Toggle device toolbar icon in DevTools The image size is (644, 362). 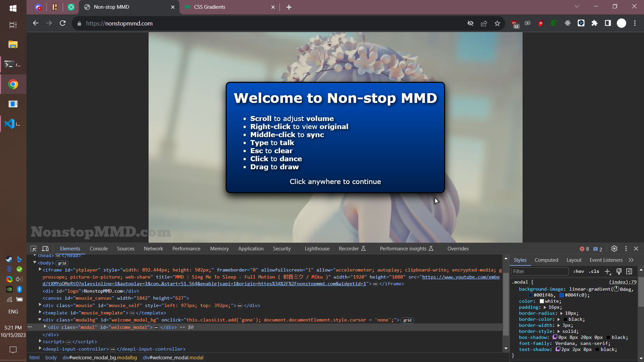pyautogui.click(x=45, y=249)
